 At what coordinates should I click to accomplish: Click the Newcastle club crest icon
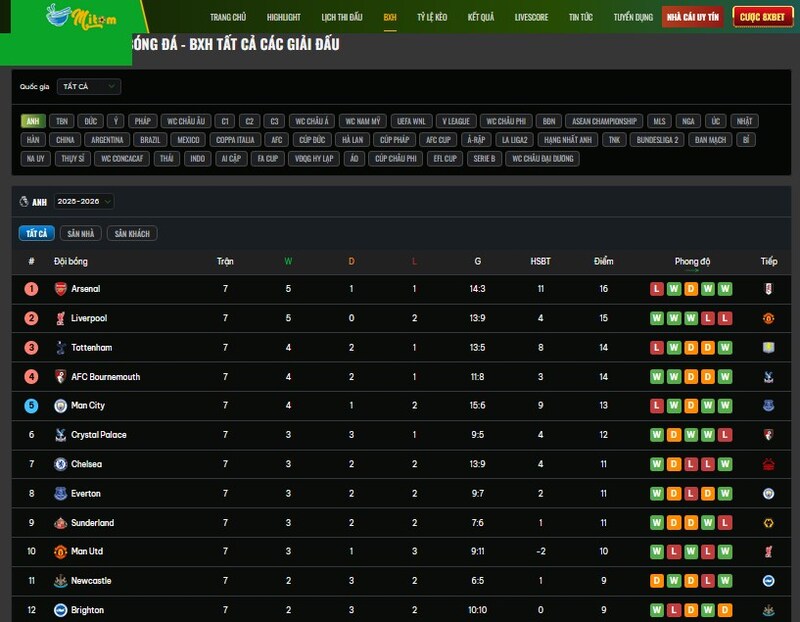60,581
